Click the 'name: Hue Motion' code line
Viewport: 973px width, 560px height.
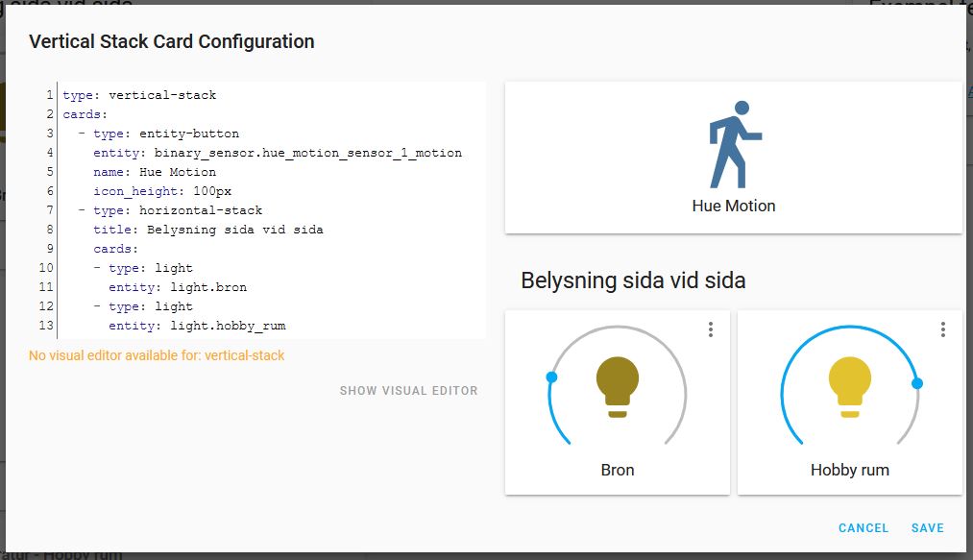tap(155, 172)
